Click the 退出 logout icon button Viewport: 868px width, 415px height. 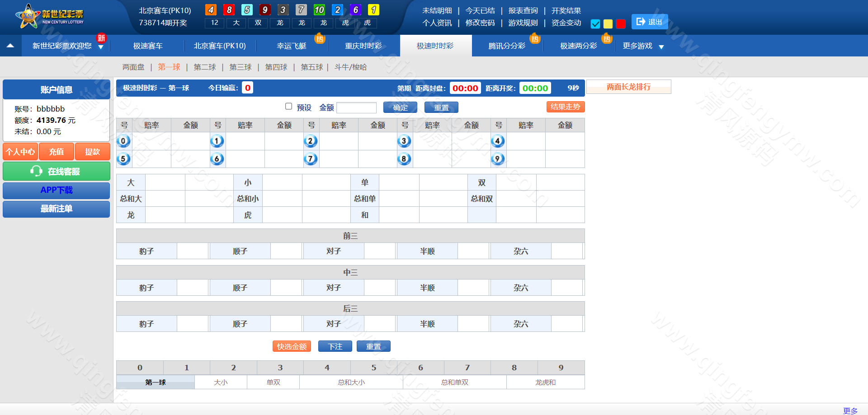click(649, 22)
